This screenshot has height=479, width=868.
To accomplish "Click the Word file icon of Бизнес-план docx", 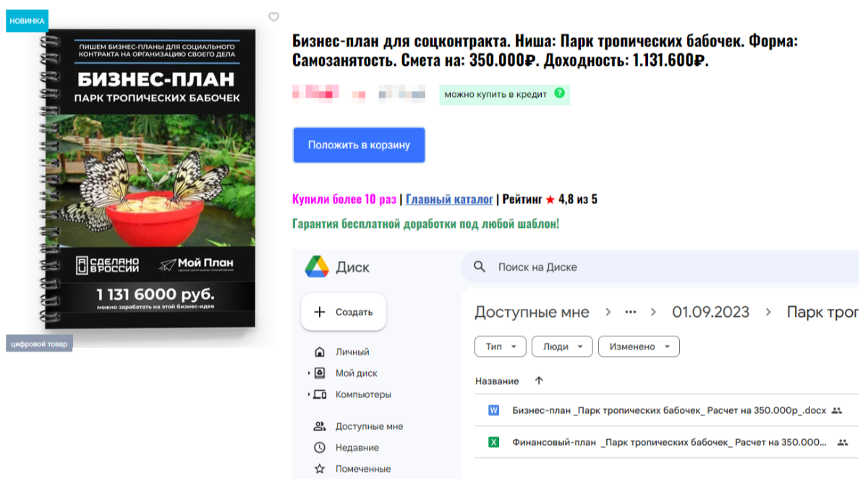I will [x=494, y=410].
